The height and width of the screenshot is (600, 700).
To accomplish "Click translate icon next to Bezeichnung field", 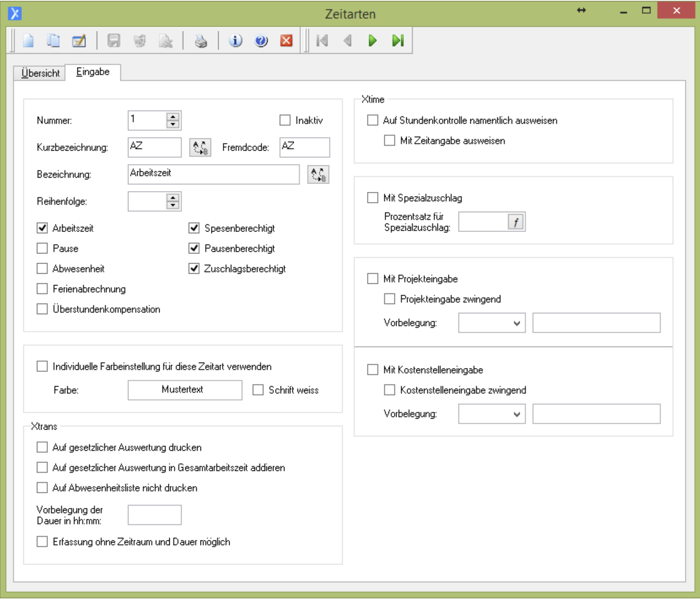I will [x=318, y=175].
